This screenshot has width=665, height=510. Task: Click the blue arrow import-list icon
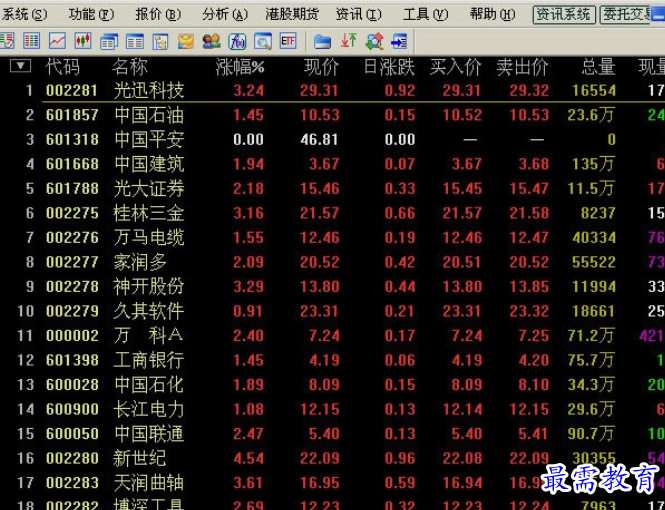tap(400, 42)
